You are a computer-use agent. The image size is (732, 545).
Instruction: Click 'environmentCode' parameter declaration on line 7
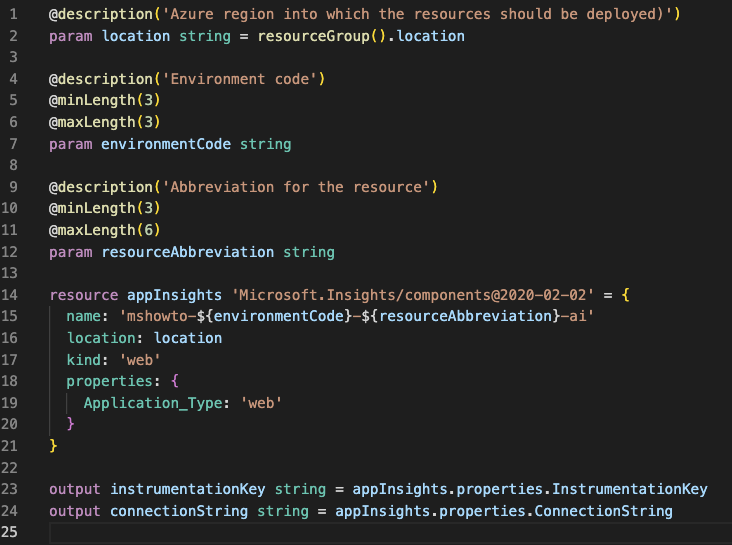click(166, 144)
